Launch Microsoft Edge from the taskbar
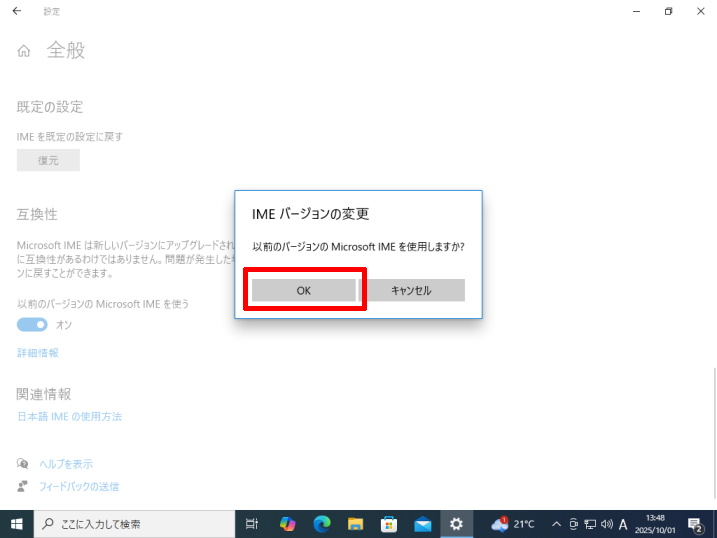Screen dimensions: 717x538 [321, 523]
